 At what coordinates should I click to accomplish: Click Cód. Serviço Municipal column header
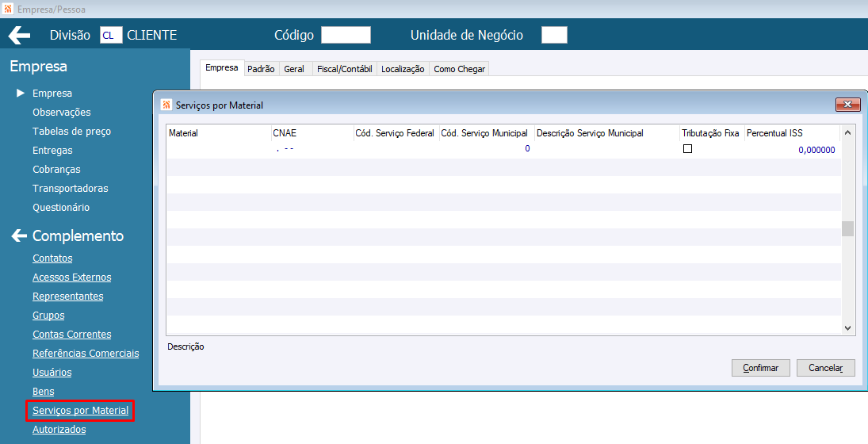(x=488, y=133)
